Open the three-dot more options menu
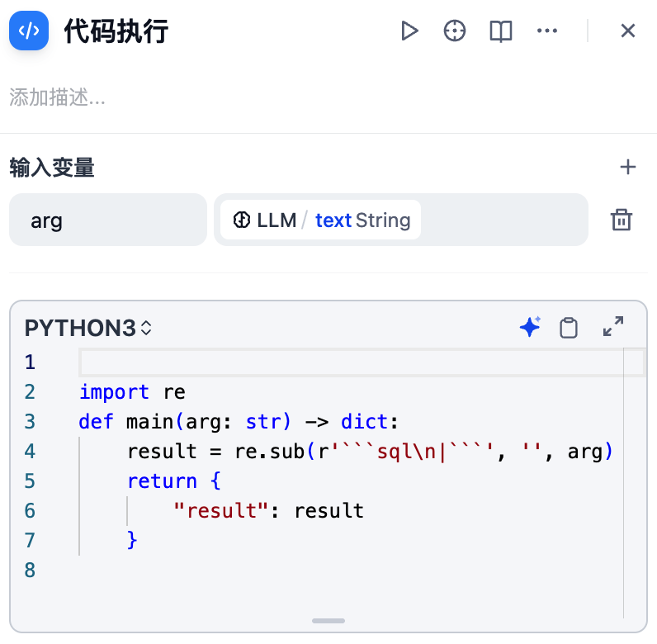This screenshot has height=644, width=657. tap(546, 31)
